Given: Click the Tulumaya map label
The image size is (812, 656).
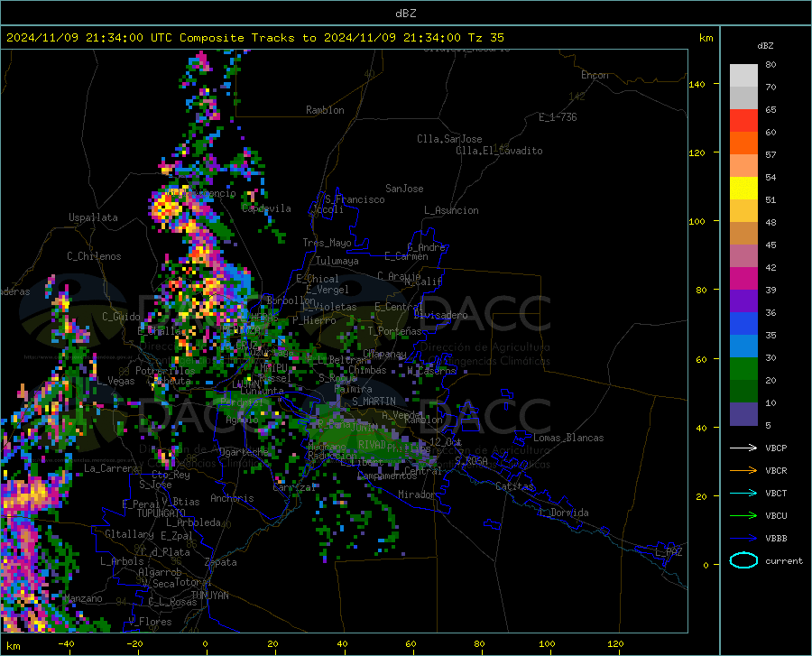Looking at the screenshot, I should click(337, 261).
